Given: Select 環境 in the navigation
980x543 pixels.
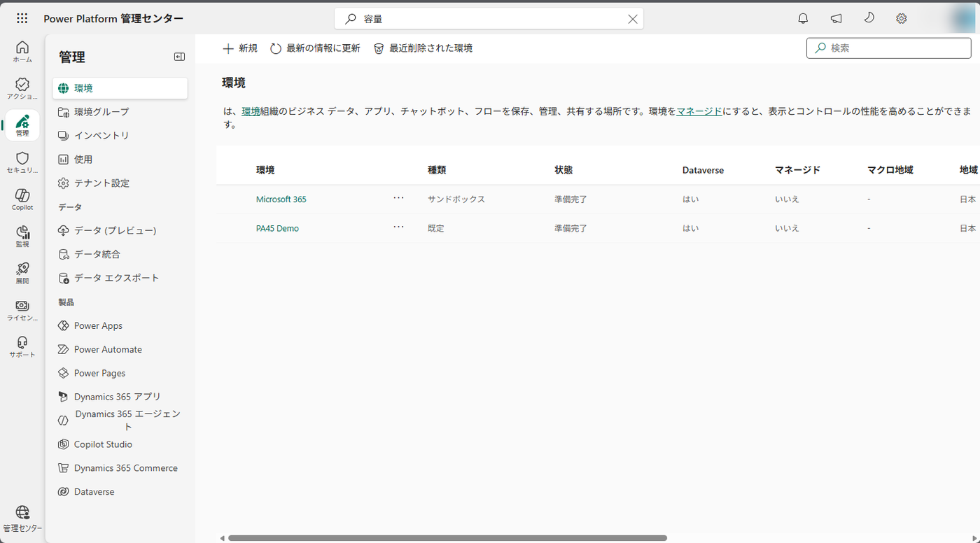Looking at the screenshot, I should click(120, 88).
